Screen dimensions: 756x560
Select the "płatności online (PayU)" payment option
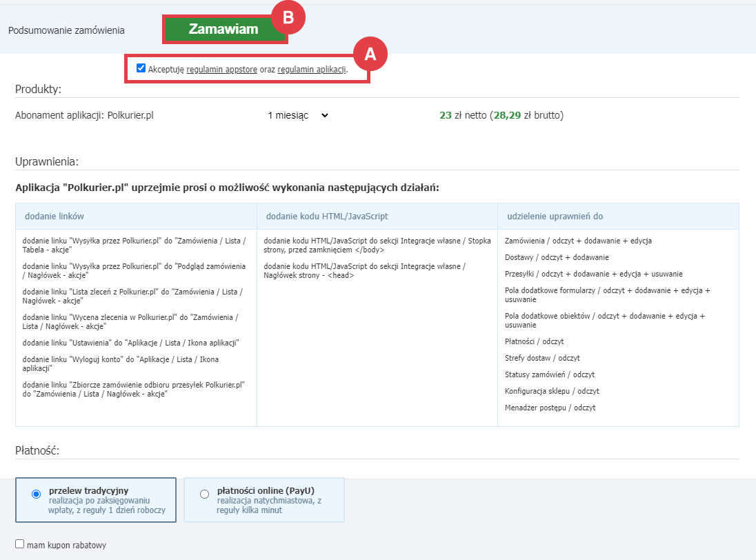click(204, 494)
